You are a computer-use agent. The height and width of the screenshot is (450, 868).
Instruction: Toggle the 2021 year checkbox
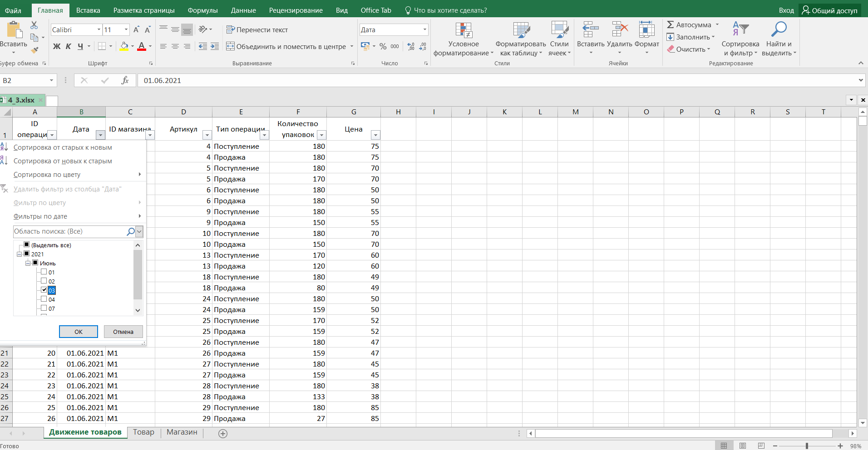26,254
